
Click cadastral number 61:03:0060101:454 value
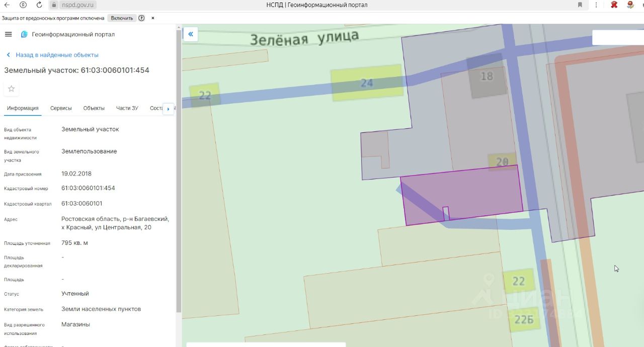click(x=88, y=188)
